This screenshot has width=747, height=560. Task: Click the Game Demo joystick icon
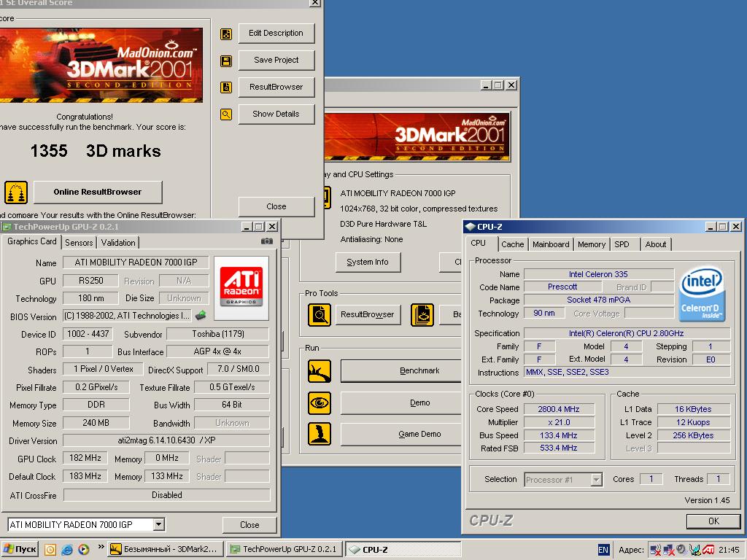pyautogui.click(x=320, y=434)
